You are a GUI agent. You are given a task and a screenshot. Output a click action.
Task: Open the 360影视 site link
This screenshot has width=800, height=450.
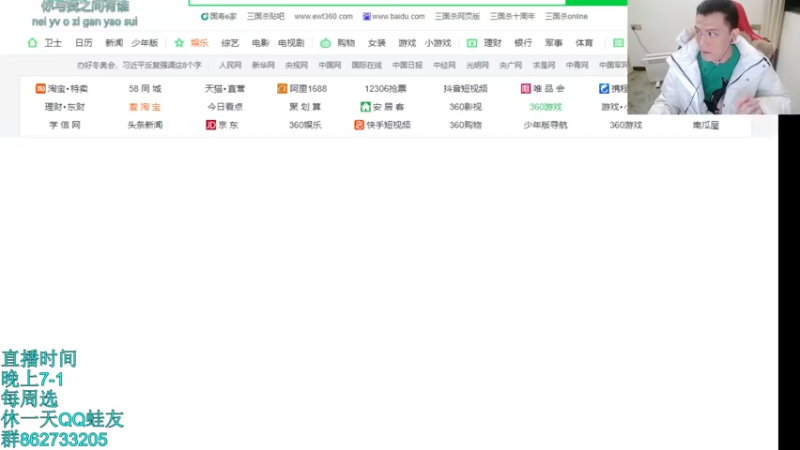click(465, 107)
